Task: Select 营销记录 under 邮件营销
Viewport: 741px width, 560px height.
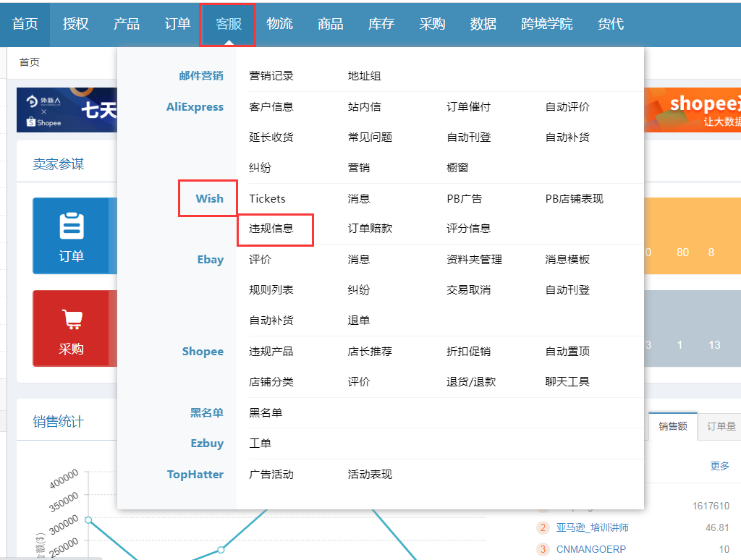Action: click(271, 76)
